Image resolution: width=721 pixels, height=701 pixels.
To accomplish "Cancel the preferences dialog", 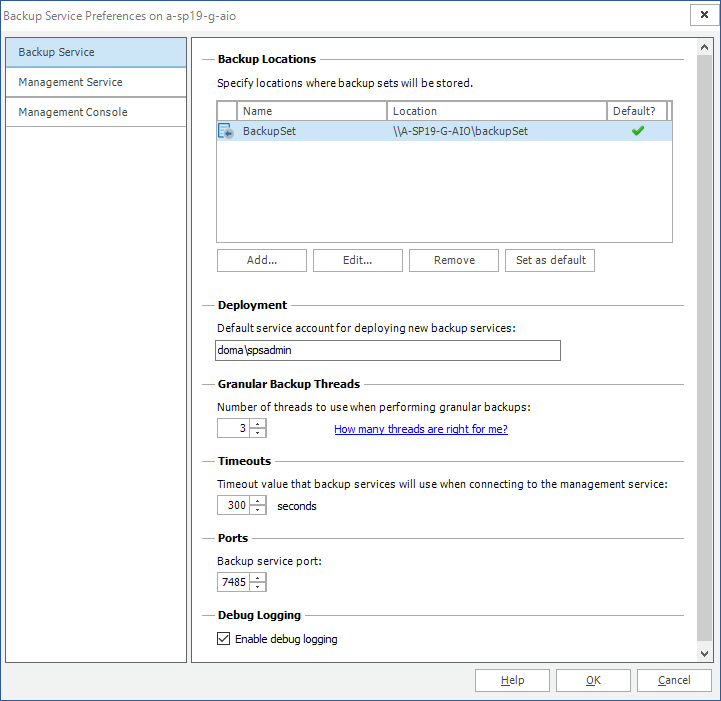I will point(674,680).
